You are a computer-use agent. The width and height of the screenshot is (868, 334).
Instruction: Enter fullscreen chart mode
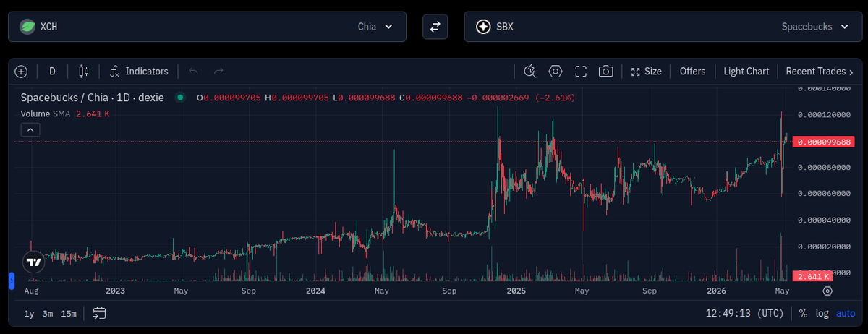(x=581, y=71)
